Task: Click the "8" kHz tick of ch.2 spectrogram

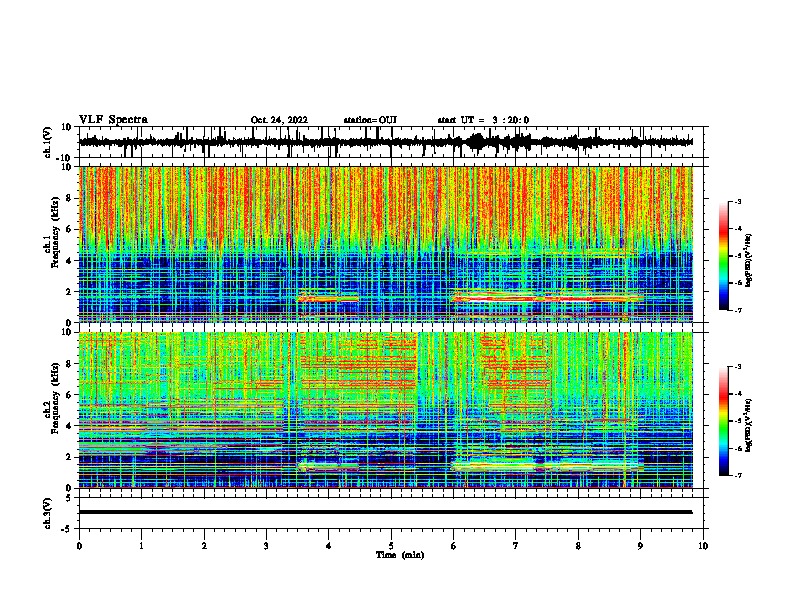Action: (x=69, y=364)
